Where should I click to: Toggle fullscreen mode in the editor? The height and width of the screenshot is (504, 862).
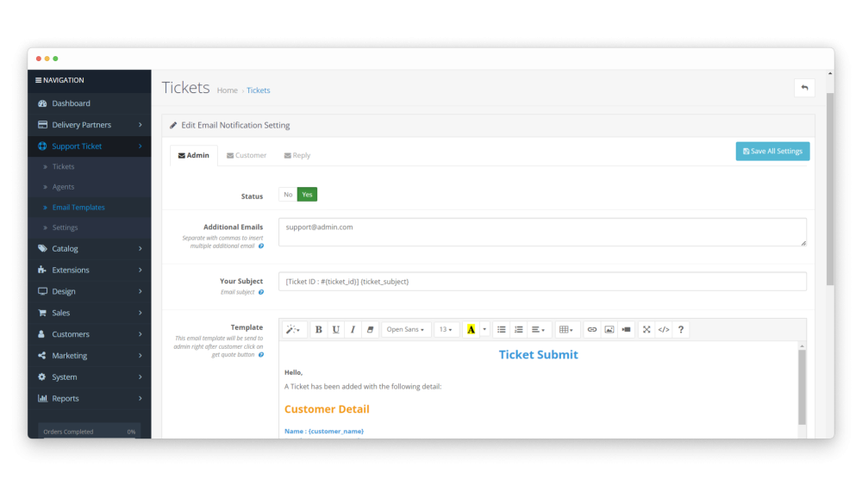click(x=646, y=329)
